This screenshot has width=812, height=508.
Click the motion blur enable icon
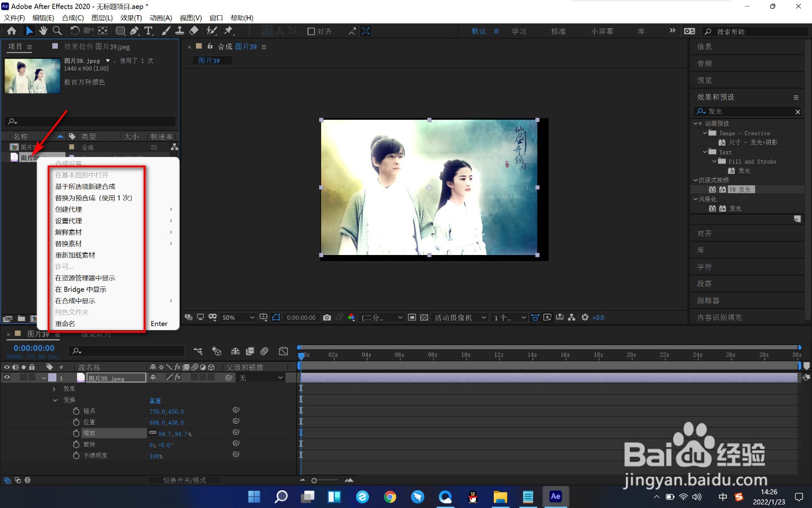(264, 351)
